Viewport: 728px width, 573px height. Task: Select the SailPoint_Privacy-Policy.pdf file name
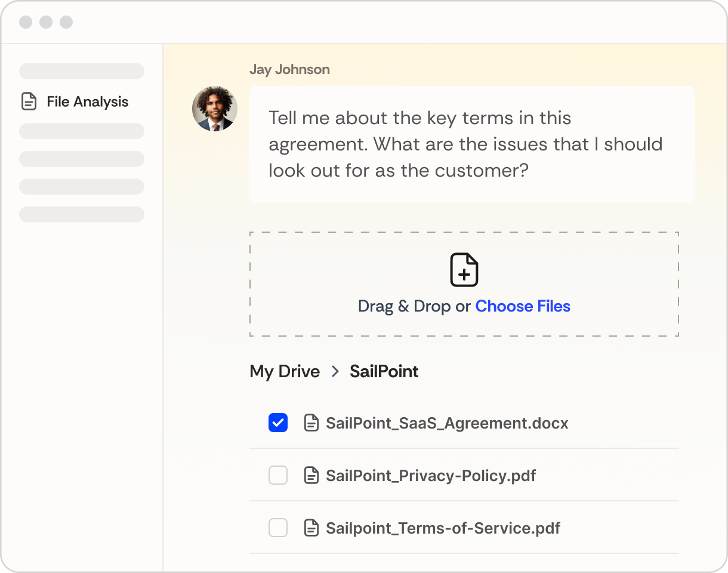[x=431, y=476]
